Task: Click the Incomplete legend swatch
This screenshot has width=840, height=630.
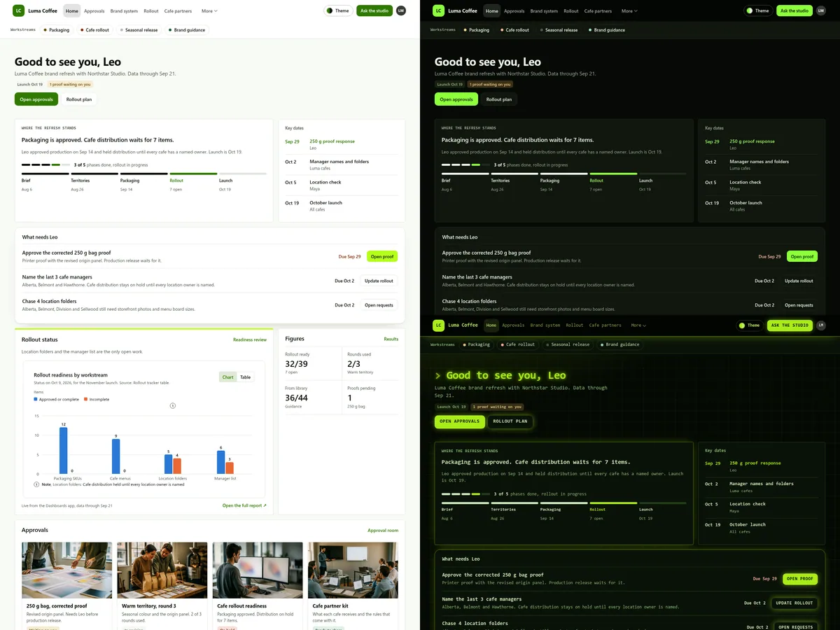Action: coord(86,399)
